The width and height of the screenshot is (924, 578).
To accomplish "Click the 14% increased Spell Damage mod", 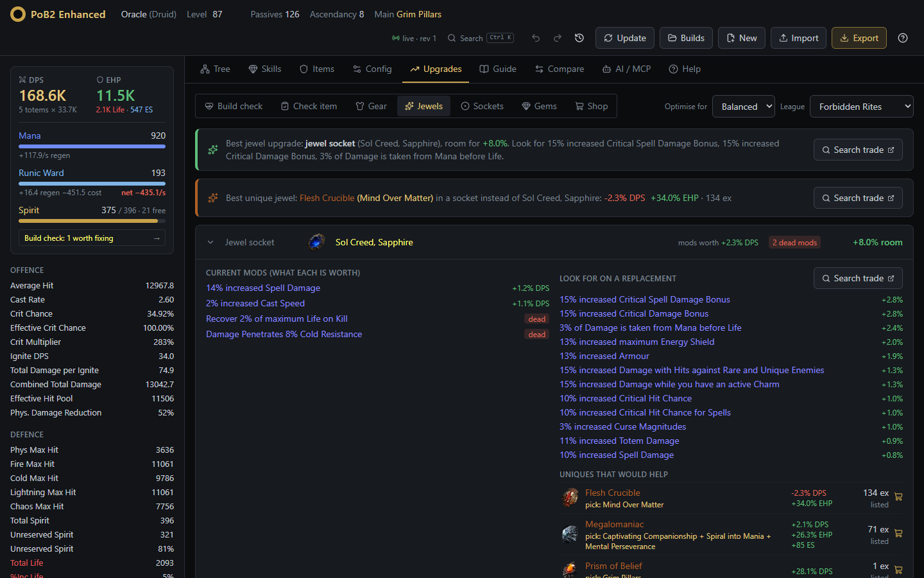I will pos(263,288).
